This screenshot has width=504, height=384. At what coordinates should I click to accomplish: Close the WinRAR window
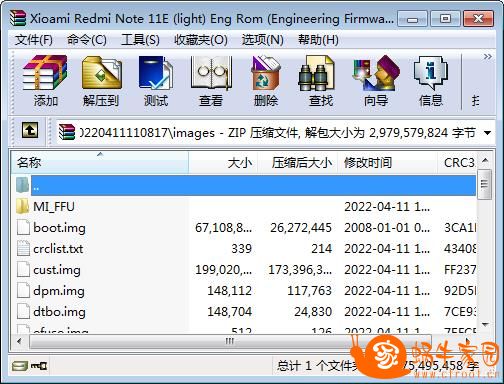click(478, 18)
